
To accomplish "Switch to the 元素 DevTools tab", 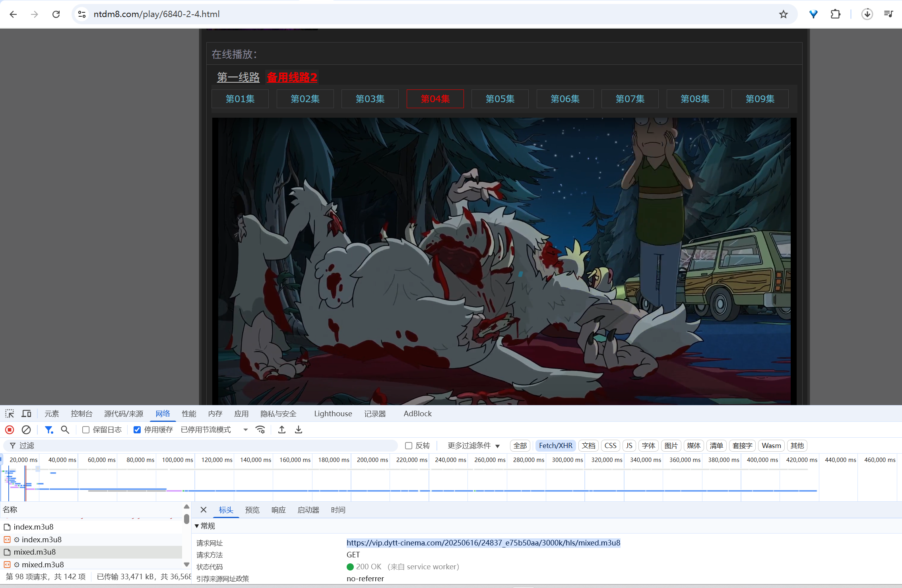I will point(52,413).
